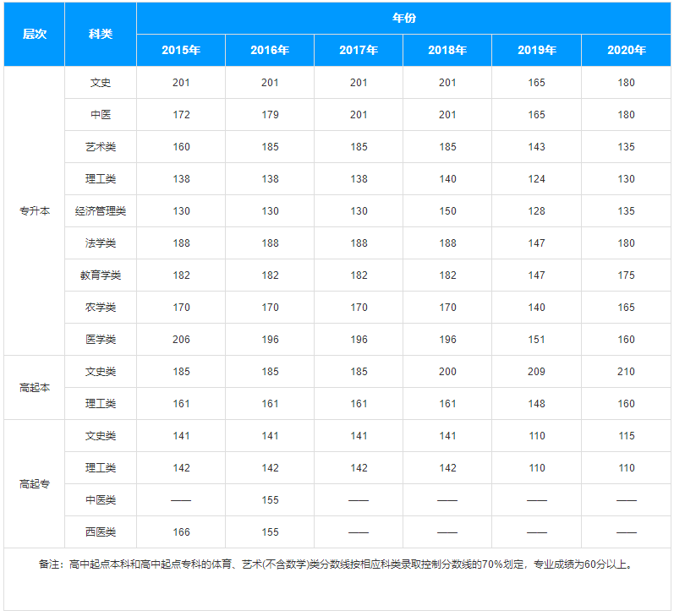Click the 专升本 level cell
The height and width of the screenshot is (616, 674).
pos(34,211)
